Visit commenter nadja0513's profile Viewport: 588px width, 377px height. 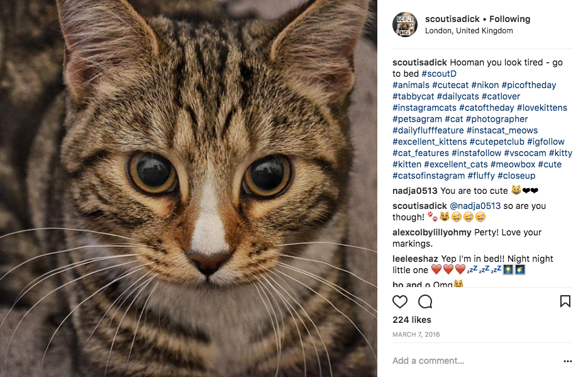point(415,191)
